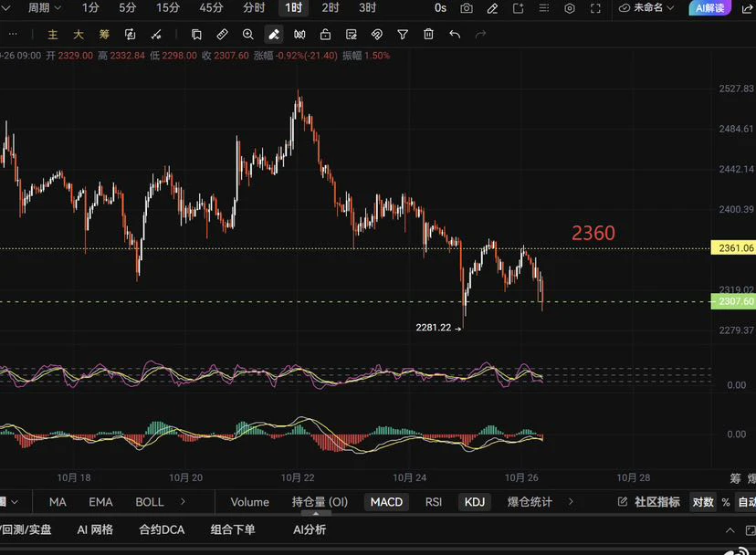Select the 2时 timeframe

click(331, 7)
